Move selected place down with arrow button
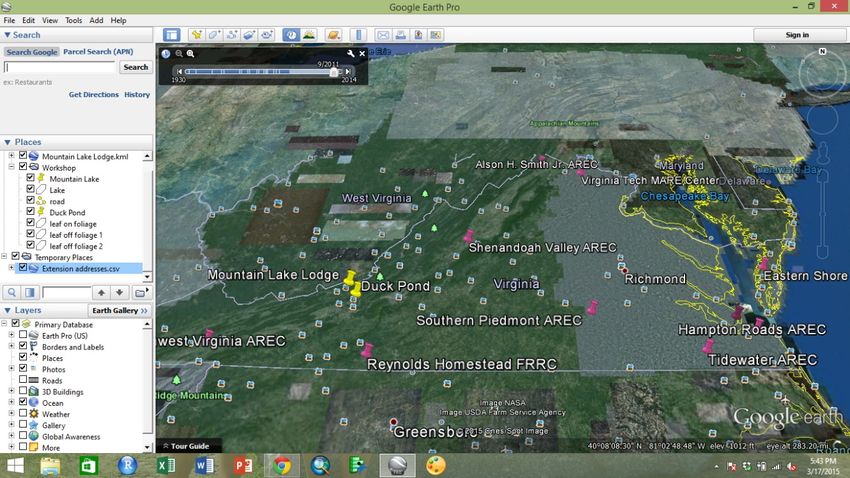 [119, 293]
